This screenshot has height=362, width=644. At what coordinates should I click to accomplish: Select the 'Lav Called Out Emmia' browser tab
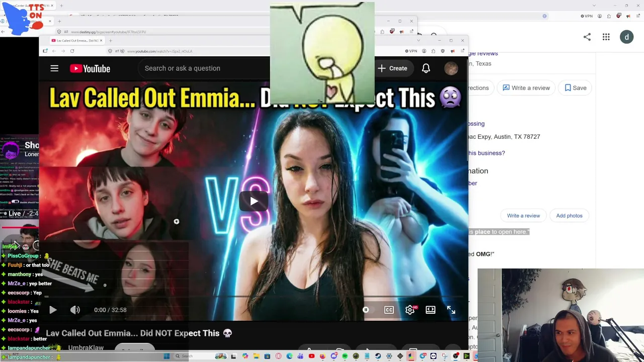(76, 40)
